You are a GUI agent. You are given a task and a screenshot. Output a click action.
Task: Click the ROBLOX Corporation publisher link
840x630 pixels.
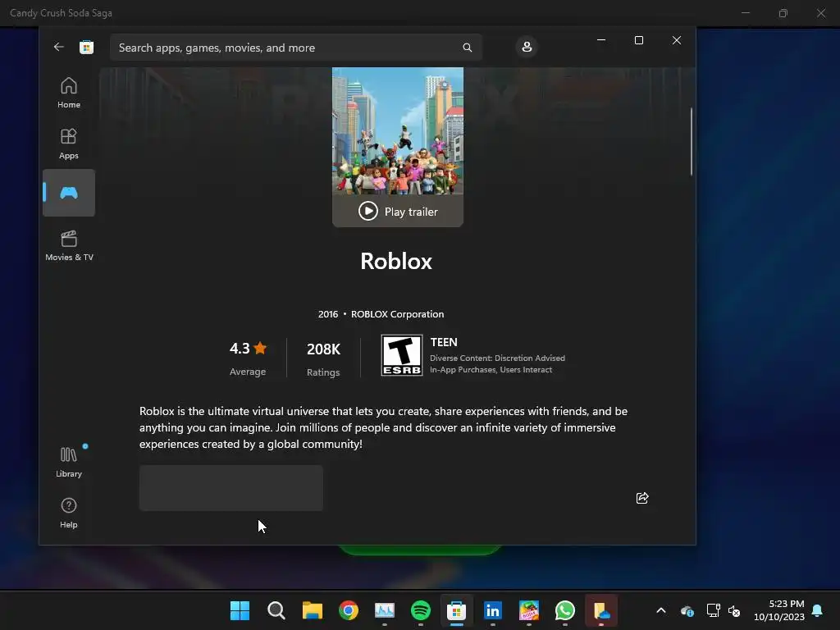(x=397, y=314)
